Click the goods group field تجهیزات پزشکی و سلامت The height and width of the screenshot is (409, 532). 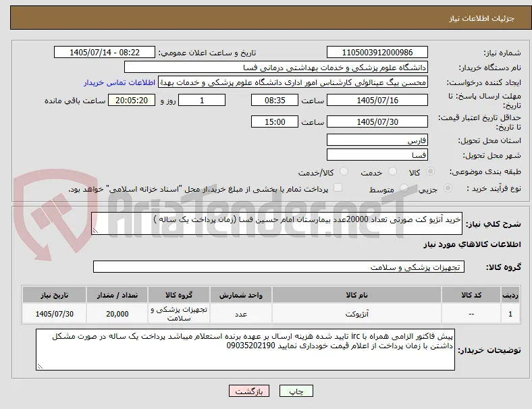point(279,267)
